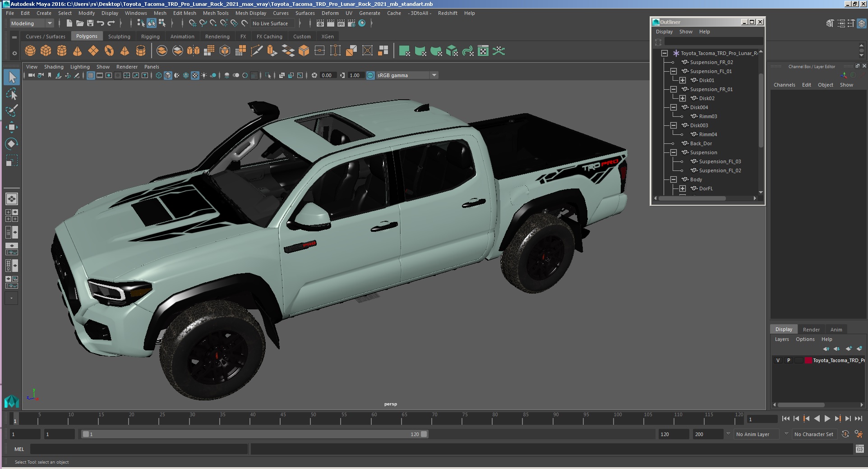Activate the Move tool in the toolbox
Screen dimensions: 868x469
pyautogui.click(x=12, y=127)
